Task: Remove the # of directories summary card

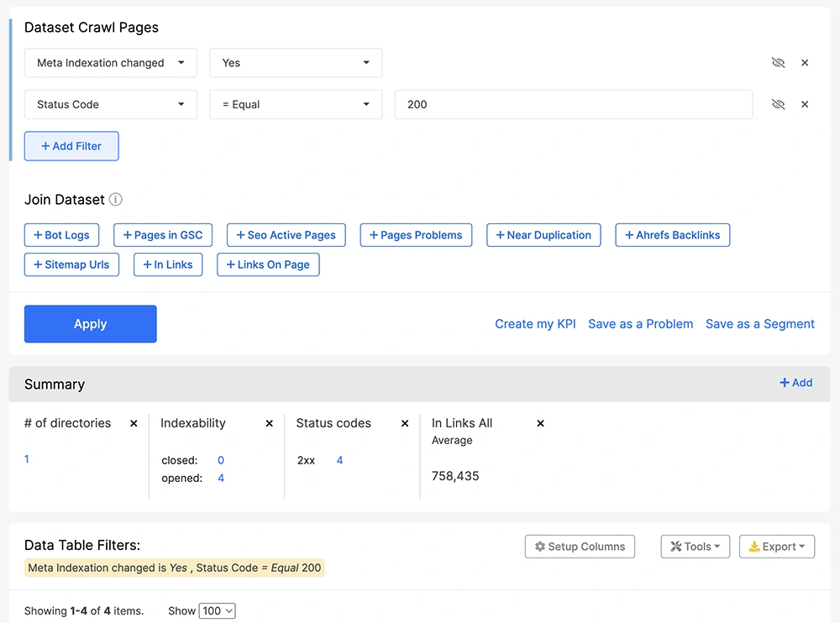Action: click(134, 424)
